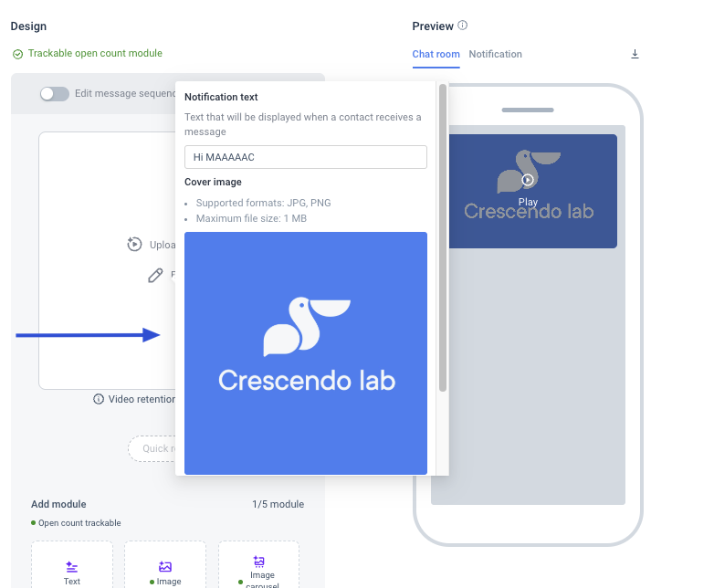Click the Maximum file size: 1 MB text
This screenshot has width=714, height=588.
[x=251, y=218]
